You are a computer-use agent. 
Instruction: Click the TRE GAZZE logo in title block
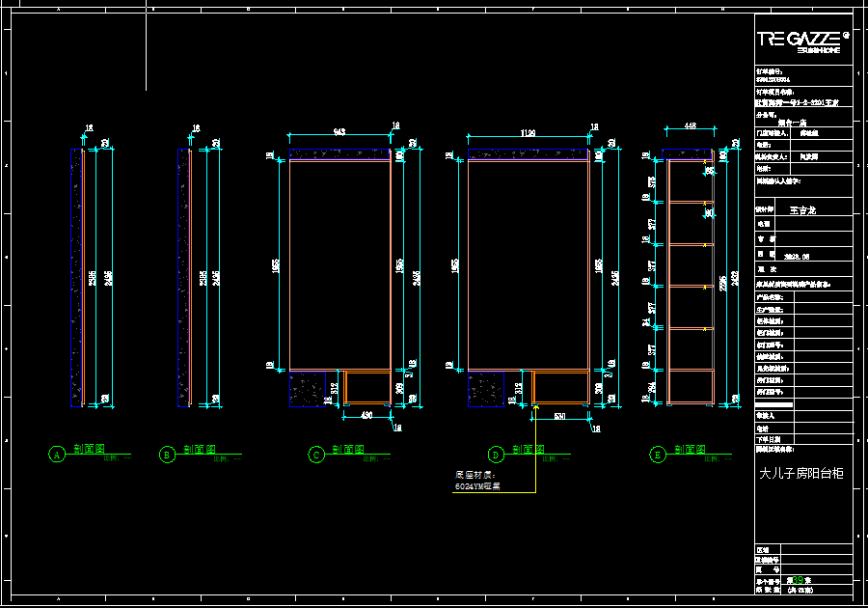click(802, 41)
